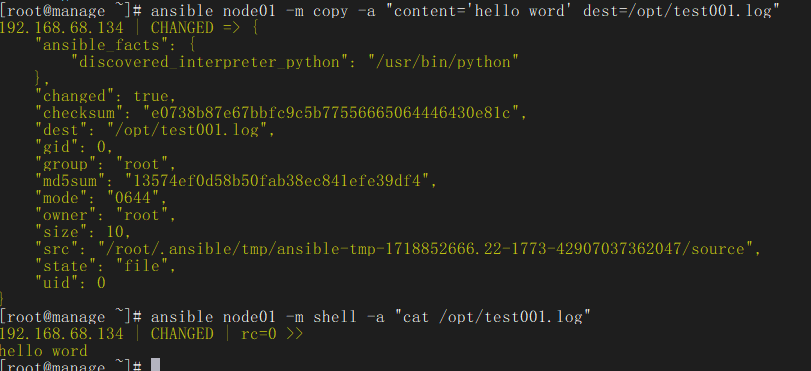Viewport: 811px width, 371px height.
Task: Click the "rc=0" return code text
Action: point(259,334)
